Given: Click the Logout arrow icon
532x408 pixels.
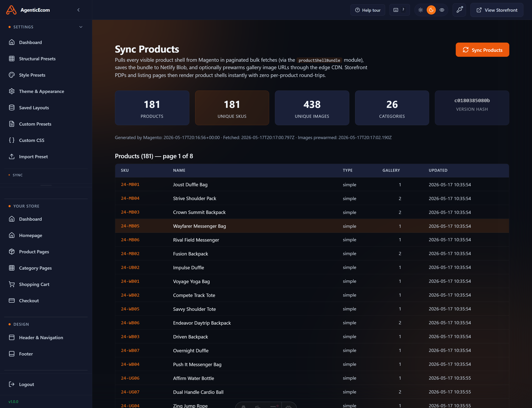Looking at the screenshot, I should 12,384.
